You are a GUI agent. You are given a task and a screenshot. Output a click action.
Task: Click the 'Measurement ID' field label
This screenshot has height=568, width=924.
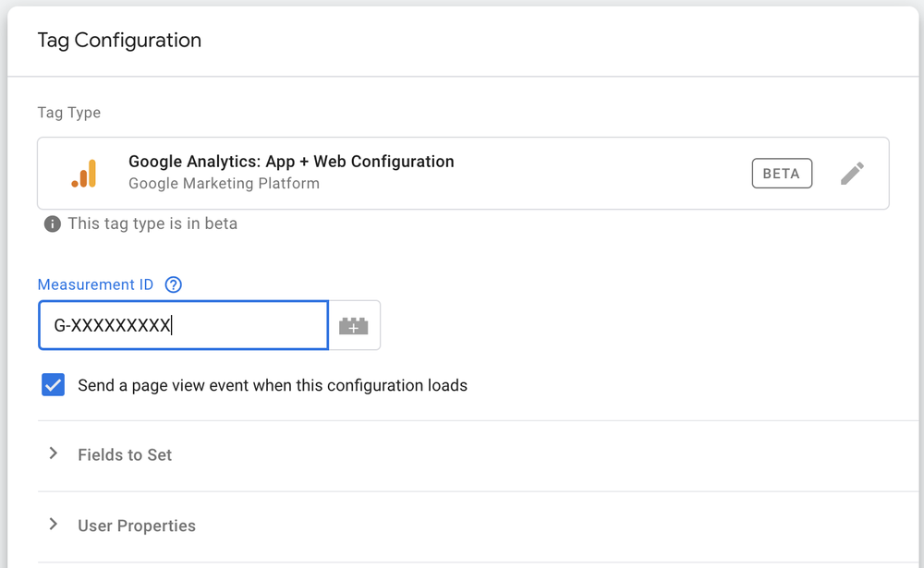[x=95, y=284]
